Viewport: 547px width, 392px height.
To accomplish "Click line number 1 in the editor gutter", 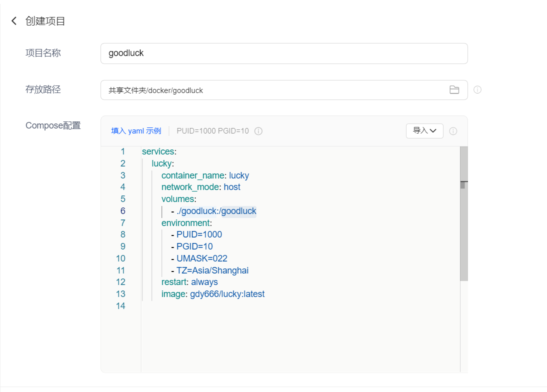I will (x=122, y=151).
